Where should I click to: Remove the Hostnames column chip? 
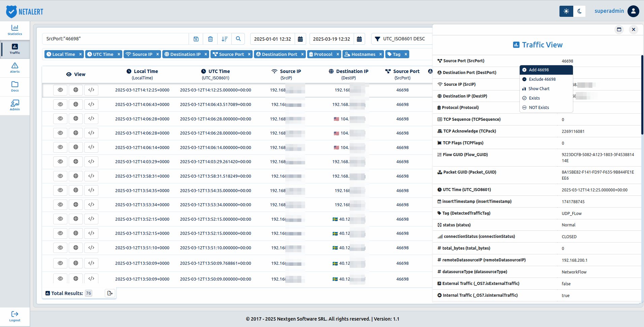pyautogui.click(x=380, y=54)
